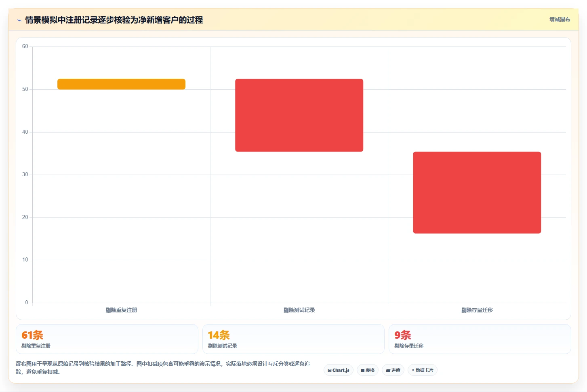The image size is (587, 392).
Task: Click the red 剔除存量迁移 bar
Action: [x=477, y=192]
